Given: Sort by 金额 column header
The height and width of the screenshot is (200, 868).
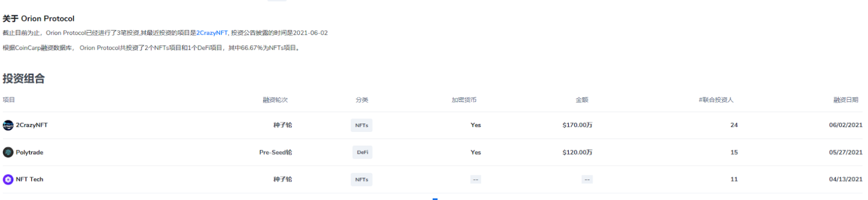Looking at the screenshot, I should tap(582, 100).
